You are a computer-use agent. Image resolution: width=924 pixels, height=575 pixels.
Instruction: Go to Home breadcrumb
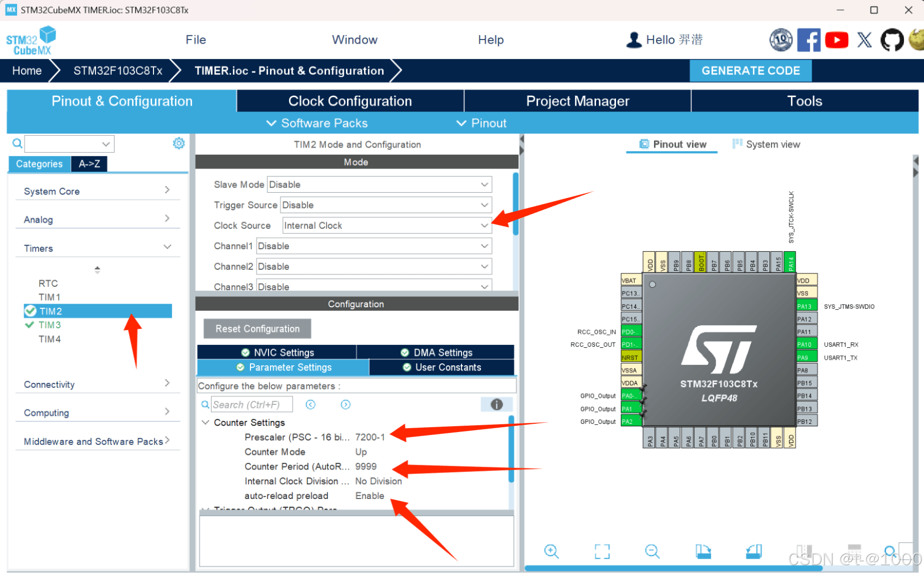(27, 71)
